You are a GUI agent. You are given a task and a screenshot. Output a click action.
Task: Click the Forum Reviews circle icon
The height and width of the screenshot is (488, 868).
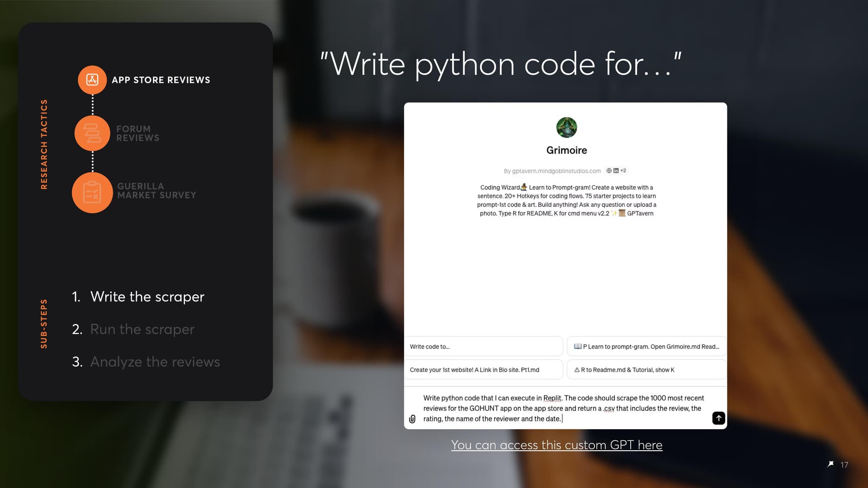pyautogui.click(x=92, y=133)
